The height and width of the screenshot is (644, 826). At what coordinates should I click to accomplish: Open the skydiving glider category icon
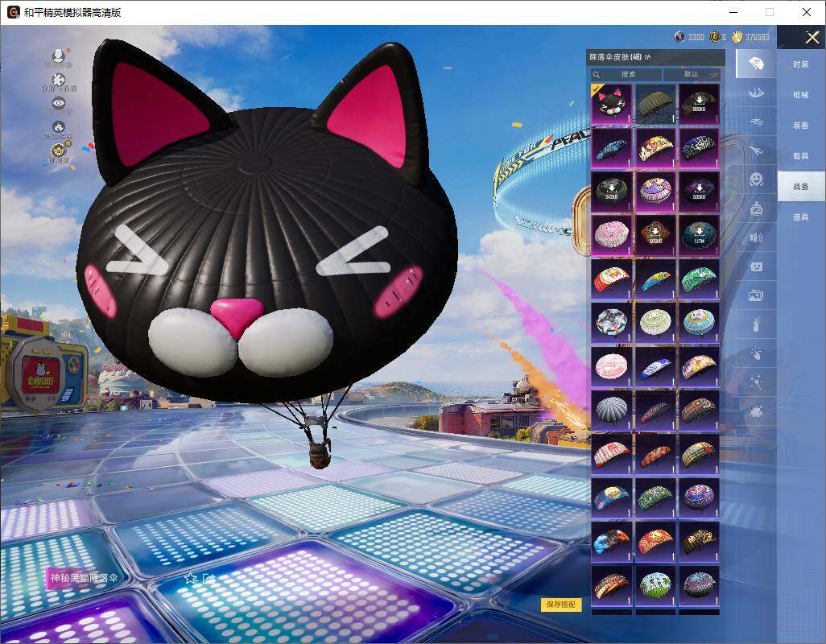[756, 93]
